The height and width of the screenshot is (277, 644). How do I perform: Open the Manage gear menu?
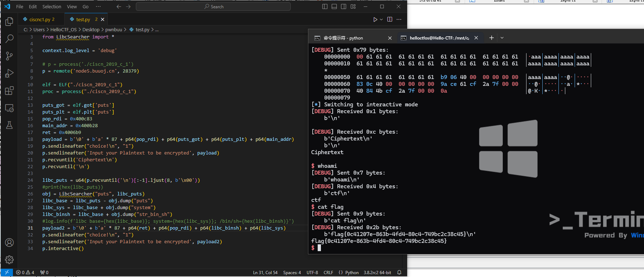9,259
